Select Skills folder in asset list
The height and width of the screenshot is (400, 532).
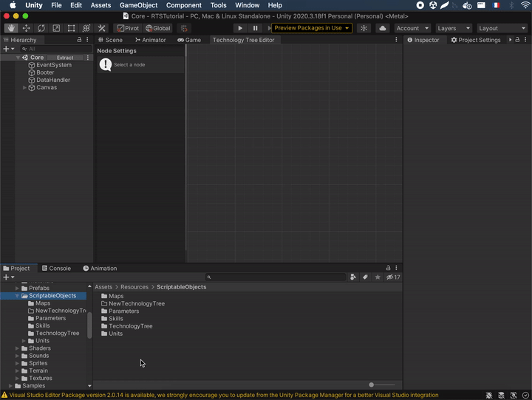tap(112, 318)
